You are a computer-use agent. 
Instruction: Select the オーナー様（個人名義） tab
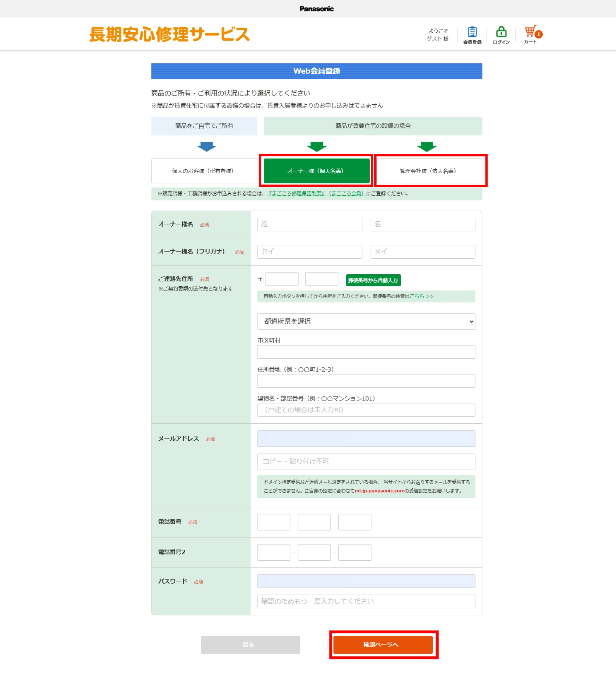(x=316, y=171)
